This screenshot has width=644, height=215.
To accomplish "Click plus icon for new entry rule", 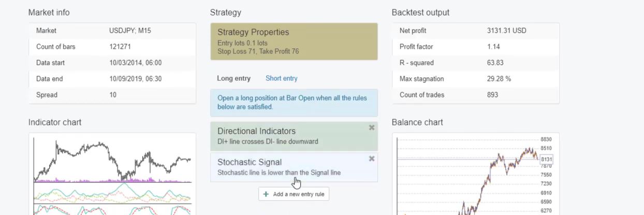I will pyautogui.click(x=266, y=194).
